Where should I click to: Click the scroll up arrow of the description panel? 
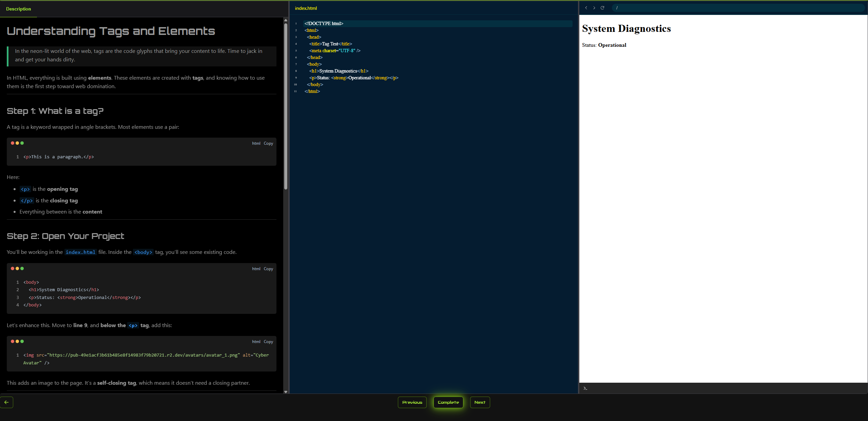tap(286, 20)
